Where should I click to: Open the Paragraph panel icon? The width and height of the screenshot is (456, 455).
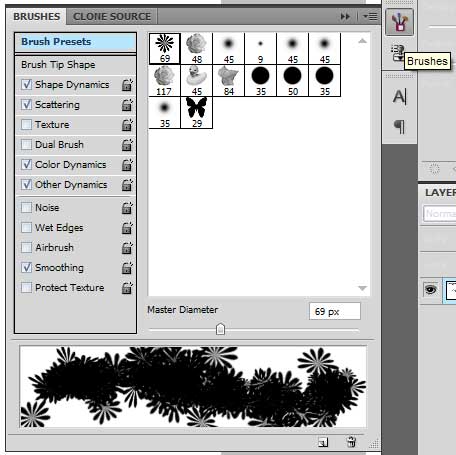399,126
